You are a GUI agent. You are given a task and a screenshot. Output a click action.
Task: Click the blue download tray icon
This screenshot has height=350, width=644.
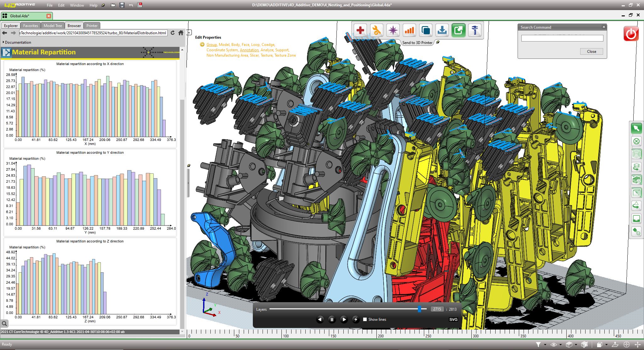click(442, 31)
